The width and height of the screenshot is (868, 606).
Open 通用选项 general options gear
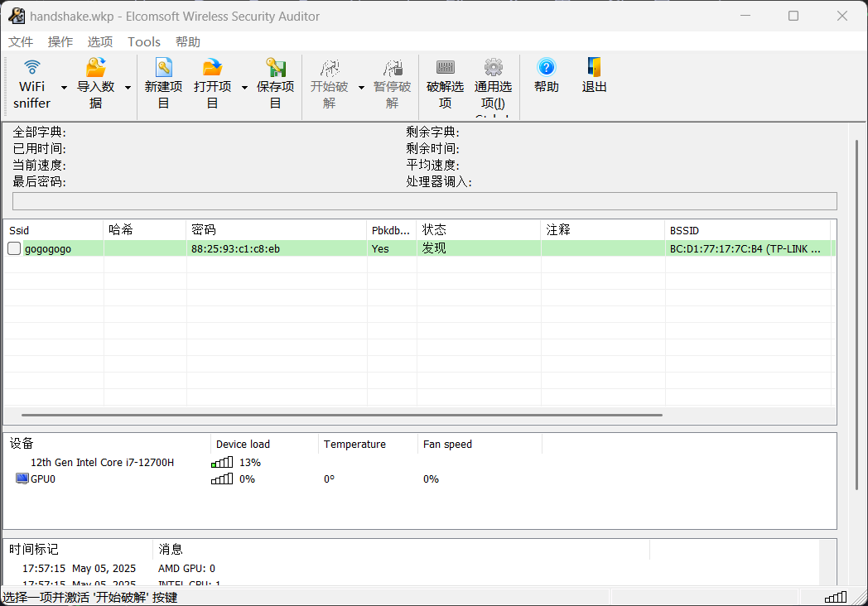494,68
